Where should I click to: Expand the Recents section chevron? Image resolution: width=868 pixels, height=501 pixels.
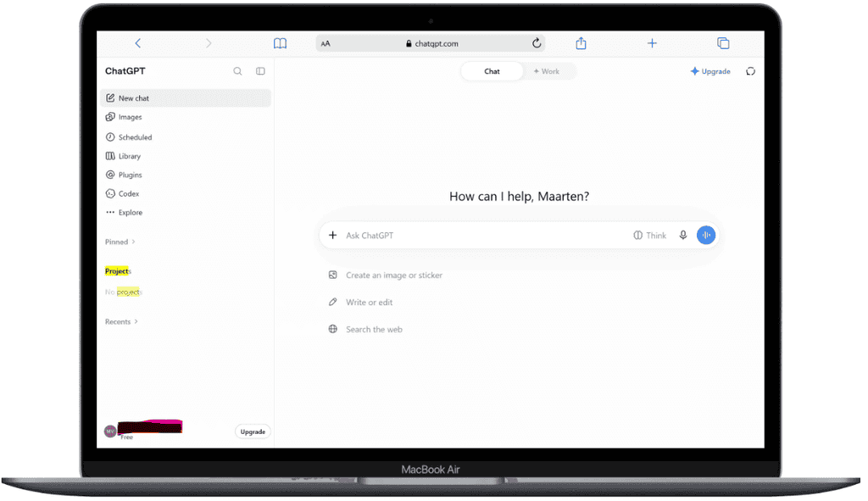pos(136,321)
